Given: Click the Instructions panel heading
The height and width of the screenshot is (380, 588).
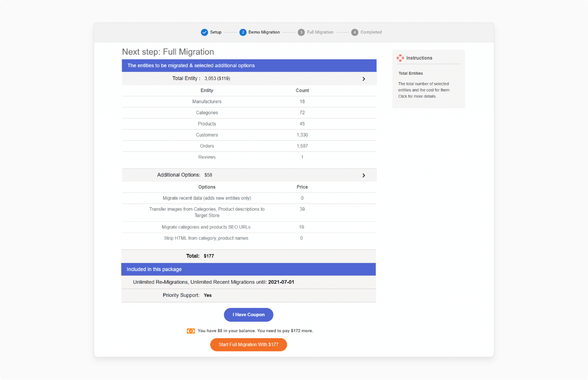Looking at the screenshot, I should 419,58.
